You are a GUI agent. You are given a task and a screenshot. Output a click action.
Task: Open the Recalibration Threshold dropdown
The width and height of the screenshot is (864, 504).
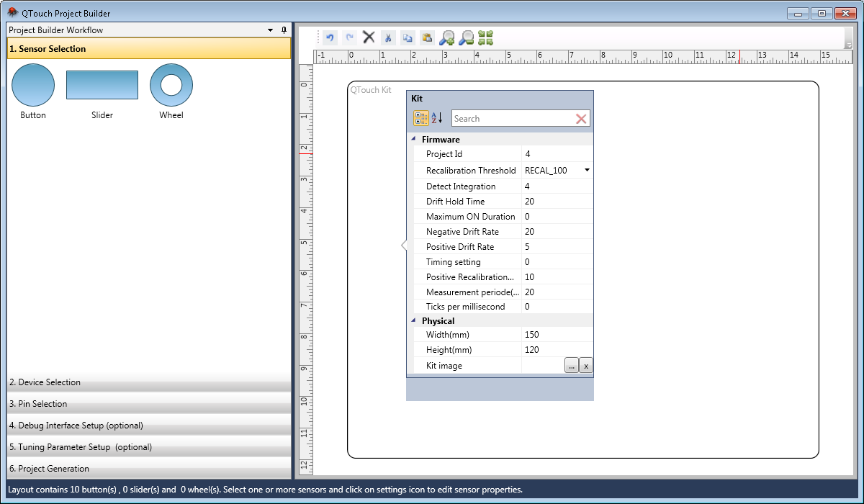click(587, 171)
